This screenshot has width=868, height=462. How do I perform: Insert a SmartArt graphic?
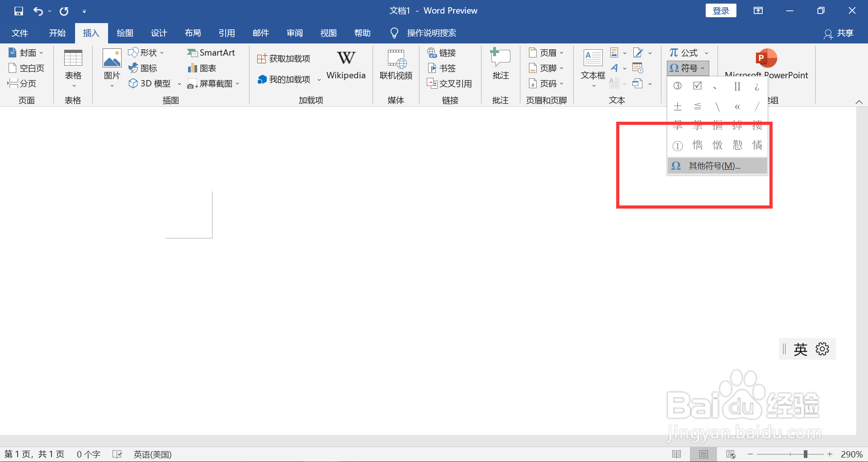coord(211,52)
